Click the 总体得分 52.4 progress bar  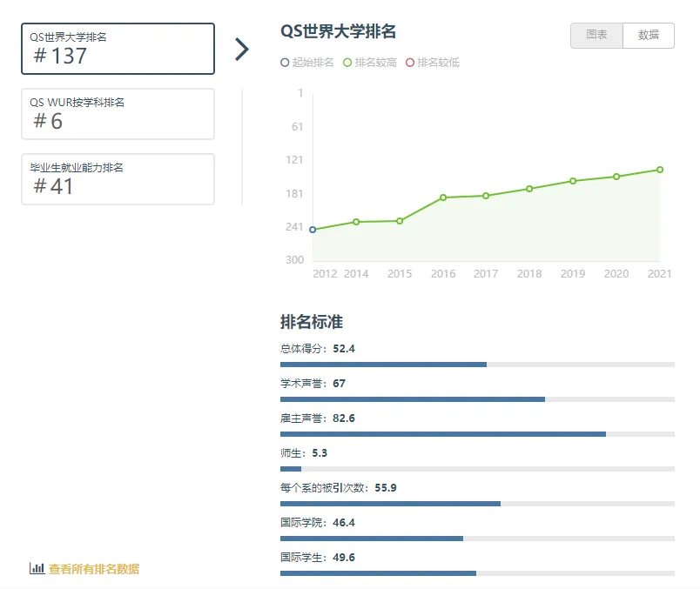477,365
